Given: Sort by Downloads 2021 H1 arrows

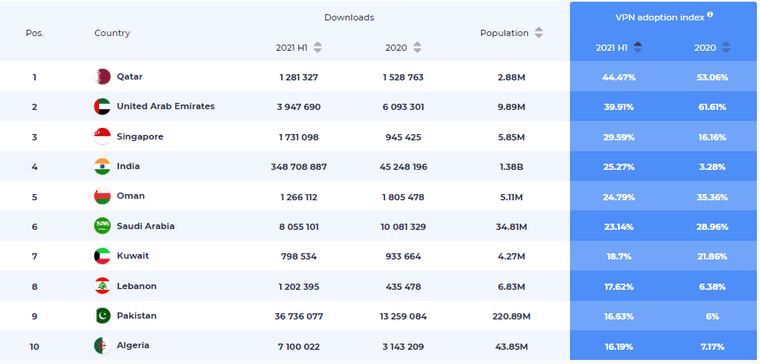Looking at the screenshot, I should 317,47.
